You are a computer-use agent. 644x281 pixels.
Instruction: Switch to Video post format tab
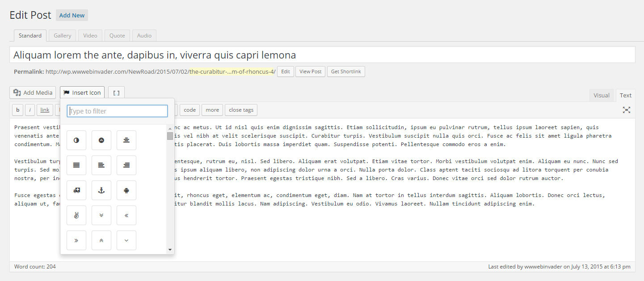pyautogui.click(x=90, y=36)
